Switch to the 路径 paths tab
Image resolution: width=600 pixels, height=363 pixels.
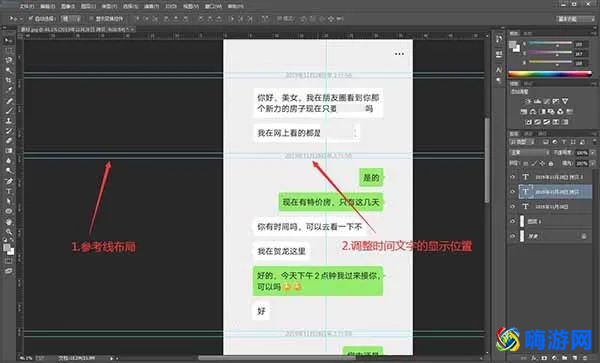[542, 134]
